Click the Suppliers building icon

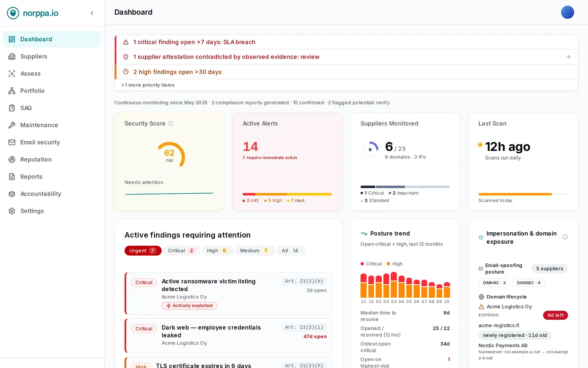pyautogui.click(x=12, y=56)
